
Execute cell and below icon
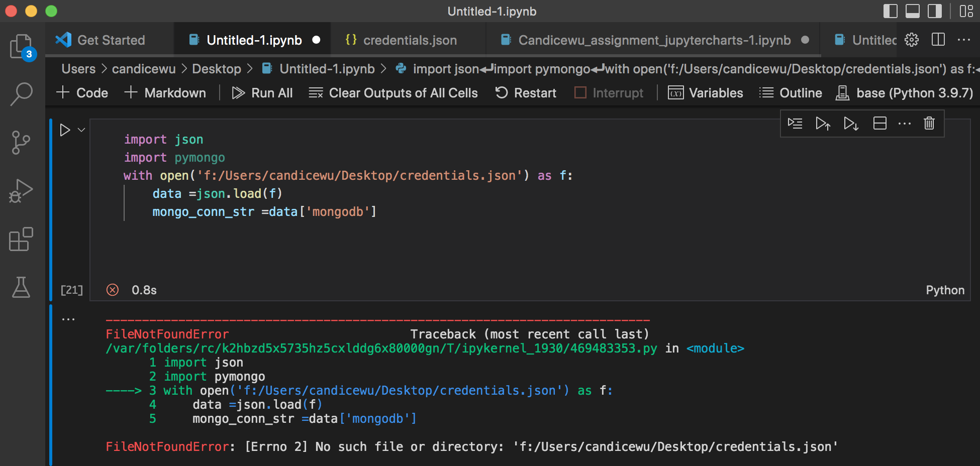pos(851,124)
